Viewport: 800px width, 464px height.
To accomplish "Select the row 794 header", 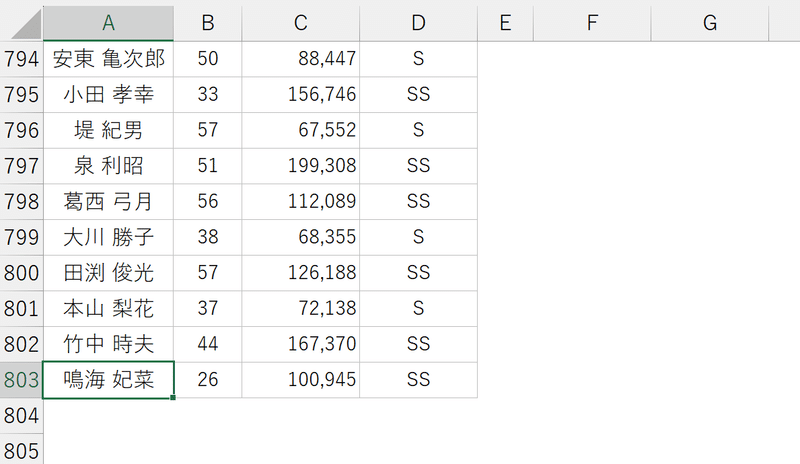I will pos(21,59).
